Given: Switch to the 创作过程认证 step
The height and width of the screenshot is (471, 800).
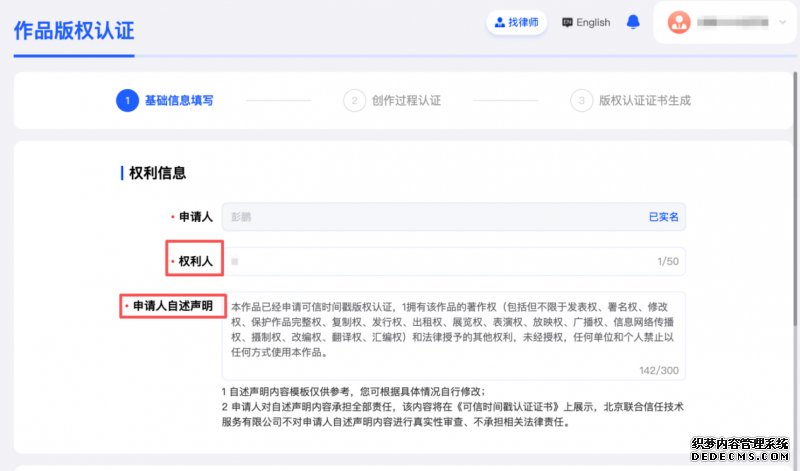Looking at the screenshot, I should pos(406,100).
